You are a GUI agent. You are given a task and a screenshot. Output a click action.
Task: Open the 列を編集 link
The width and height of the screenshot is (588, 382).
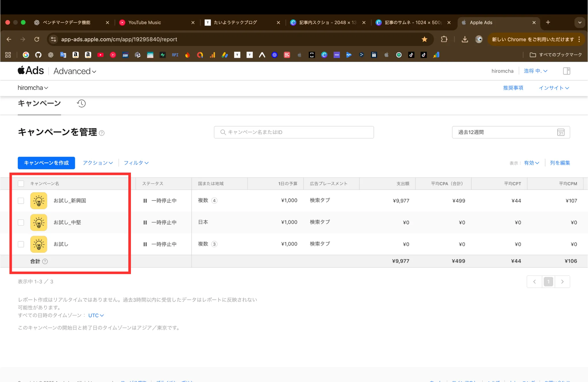coord(559,163)
